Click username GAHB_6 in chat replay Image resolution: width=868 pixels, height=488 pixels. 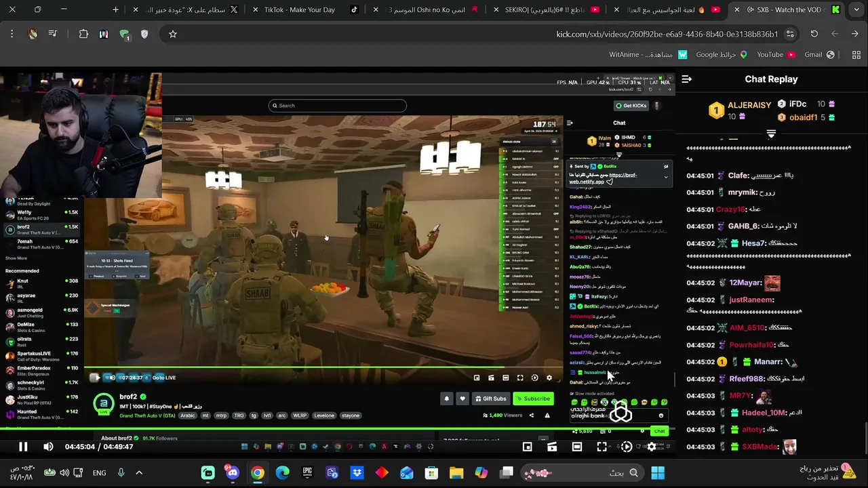point(743,226)
